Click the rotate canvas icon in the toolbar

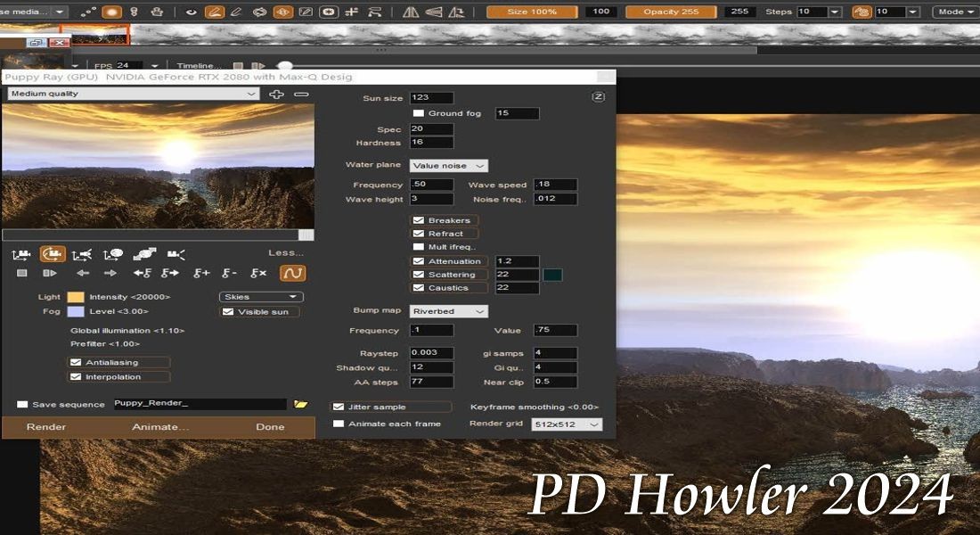pyautogui.click(x=457, y=12)
